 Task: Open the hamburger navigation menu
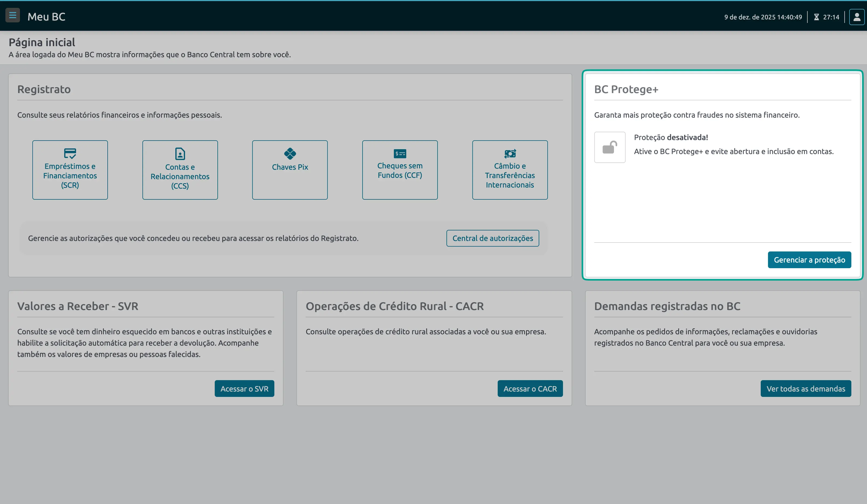(x=13, y=15)
